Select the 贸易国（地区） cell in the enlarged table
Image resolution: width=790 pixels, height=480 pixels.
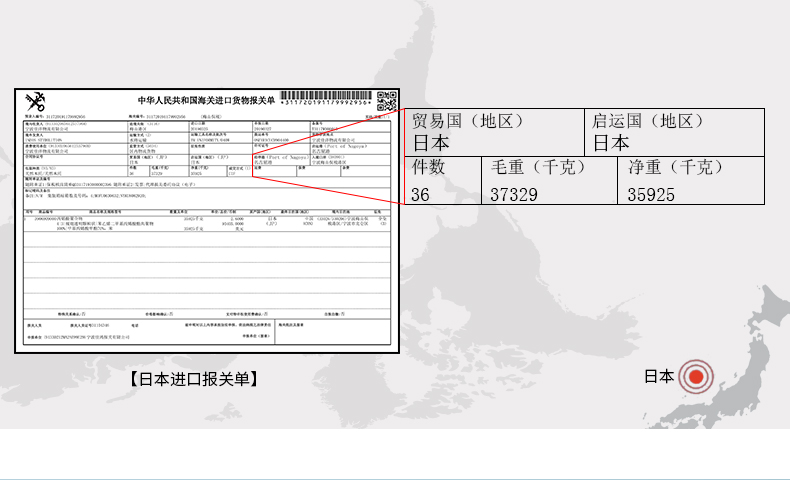[x=495, y=131]
